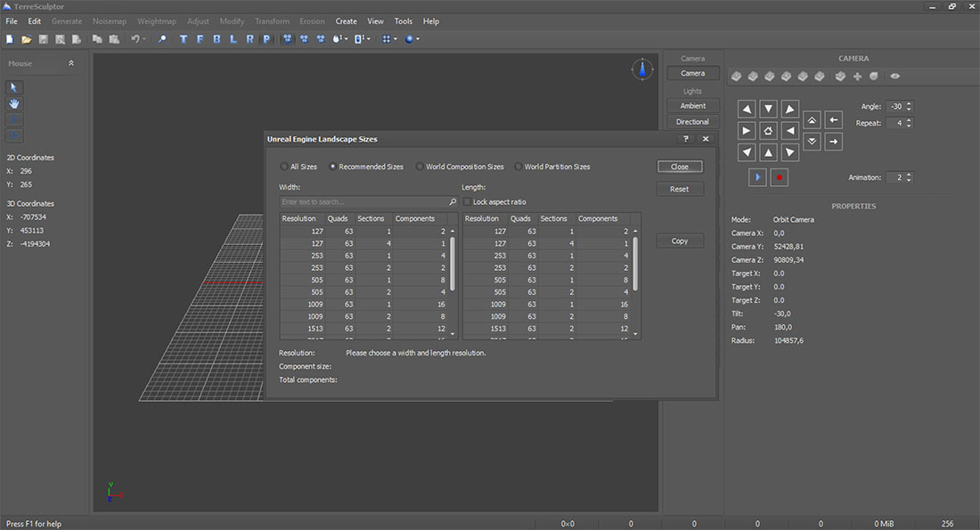This screenshot has height=530, width=980.
Task: Open the Edit menu
Action: point(35,21)
